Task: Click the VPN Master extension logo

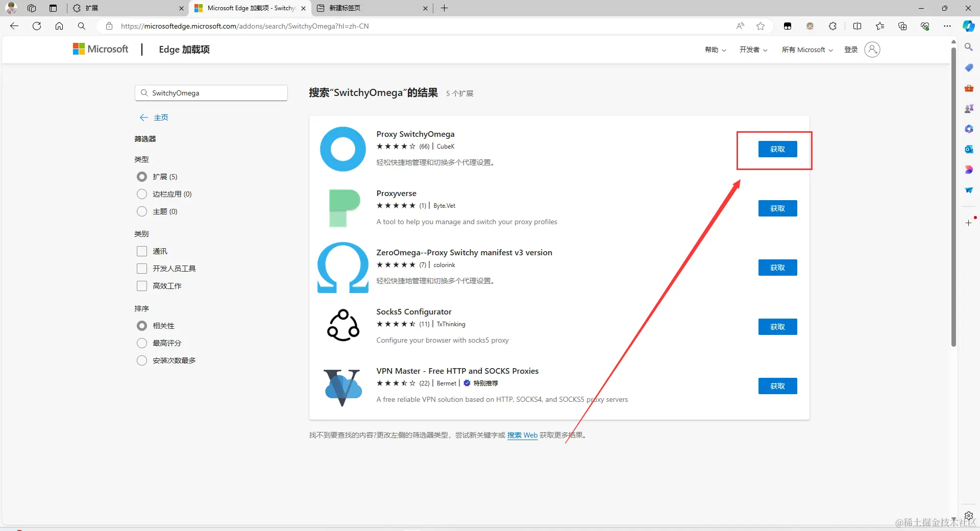Action: coord(343,387)
